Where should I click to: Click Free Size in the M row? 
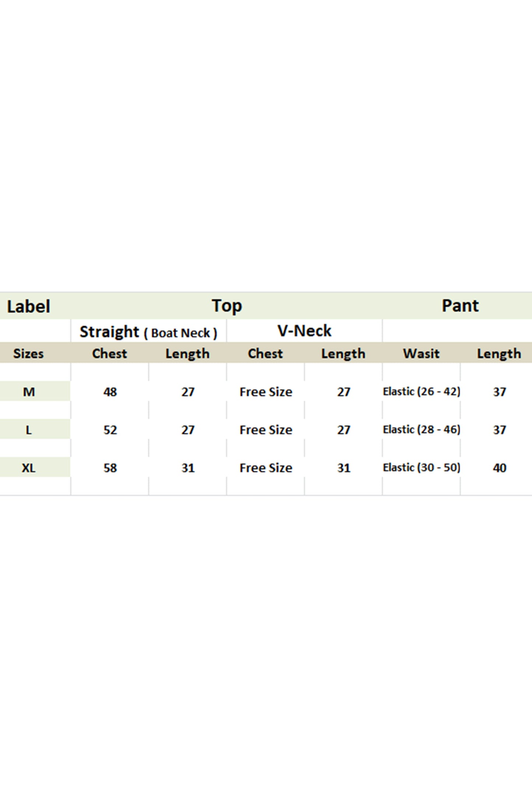coord(266,392)
